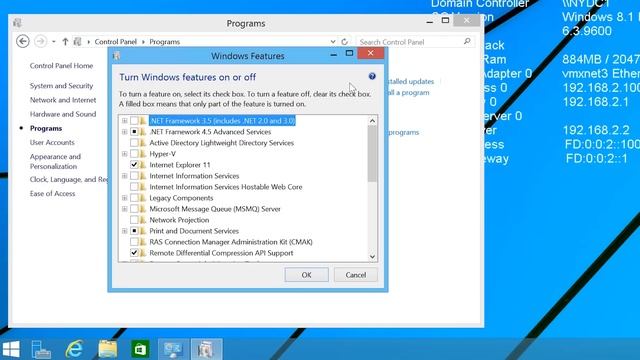Open User Accounts category

pos(52,142)
